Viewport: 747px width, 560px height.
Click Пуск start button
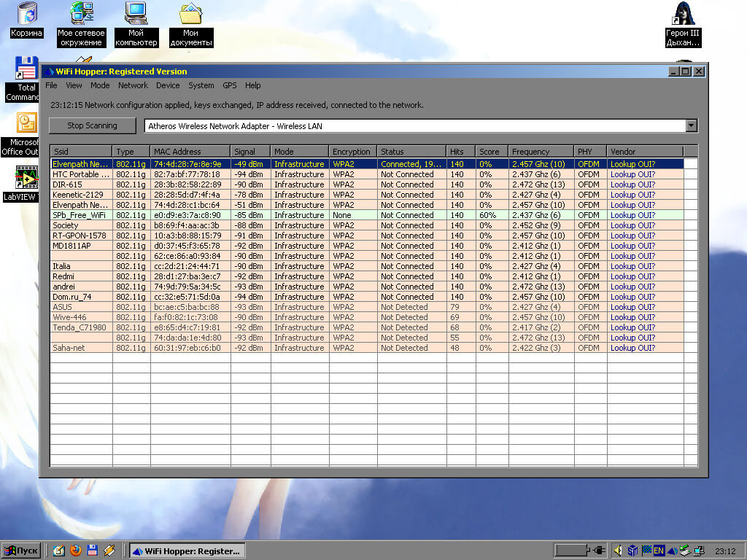click(x=21, y=551)
